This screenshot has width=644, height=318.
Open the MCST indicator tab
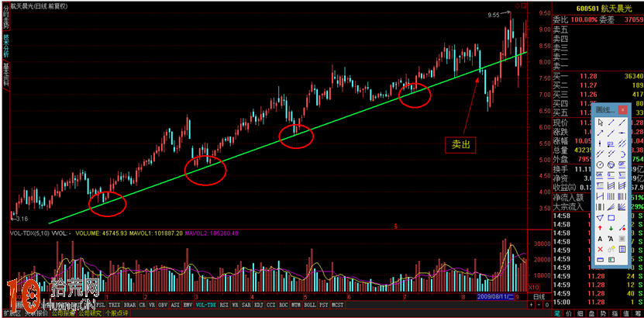(338, 305)
